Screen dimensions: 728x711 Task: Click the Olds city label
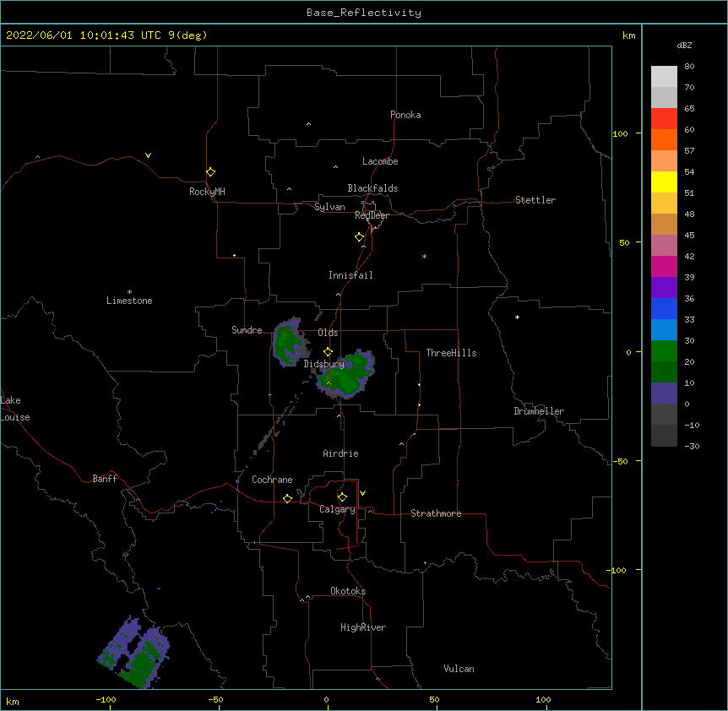pos(328,333)
